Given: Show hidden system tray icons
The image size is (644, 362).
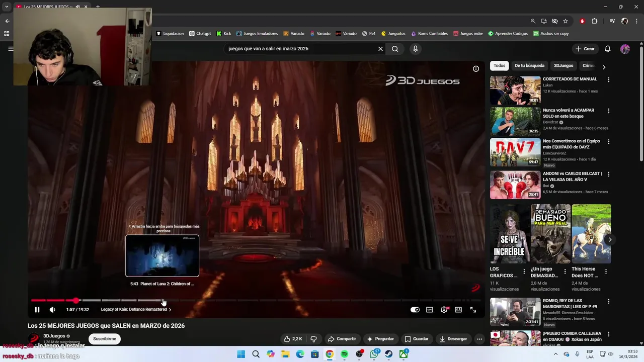Looking at the screenshot, I should (x=555, y=354).
